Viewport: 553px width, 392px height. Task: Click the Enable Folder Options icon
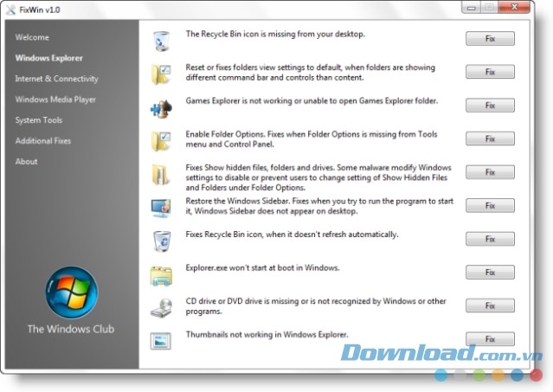[161, 141]
